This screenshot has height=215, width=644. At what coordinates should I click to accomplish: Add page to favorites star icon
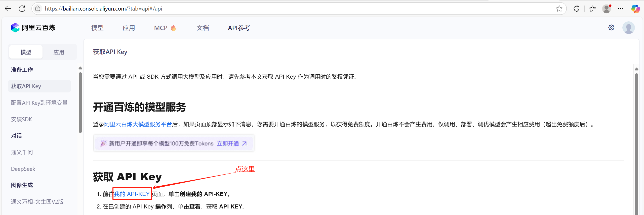[559, 9]
